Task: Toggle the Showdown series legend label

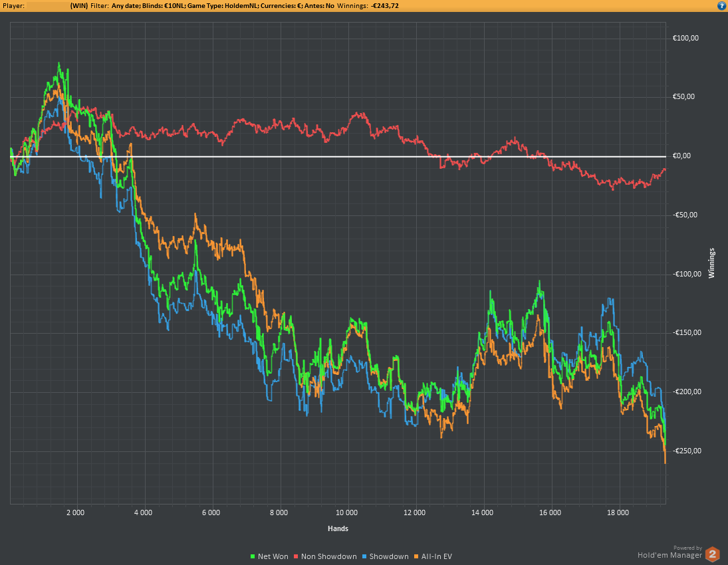Action: tap(389, 556)
